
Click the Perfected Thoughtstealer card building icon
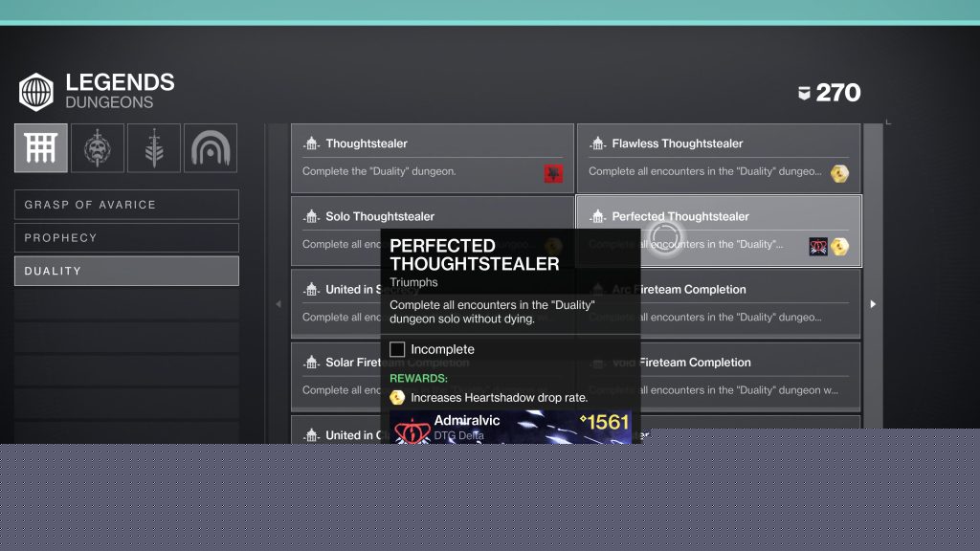(597, 217)
